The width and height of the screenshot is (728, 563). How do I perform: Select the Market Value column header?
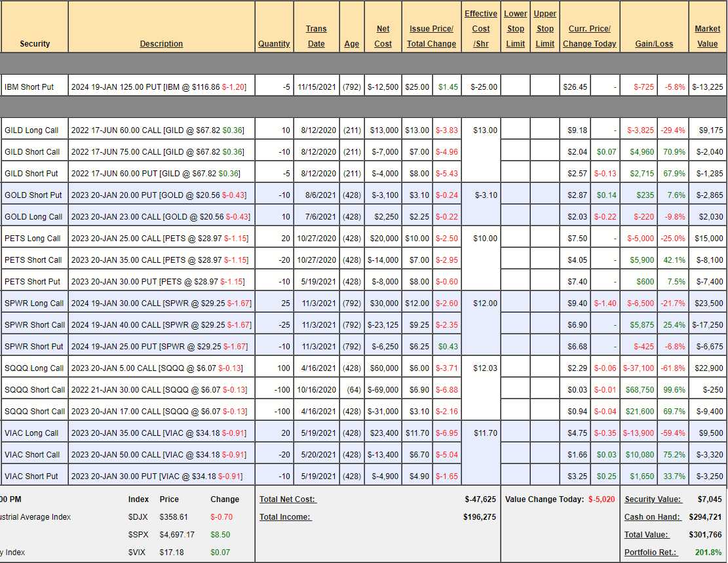(707, 36)
